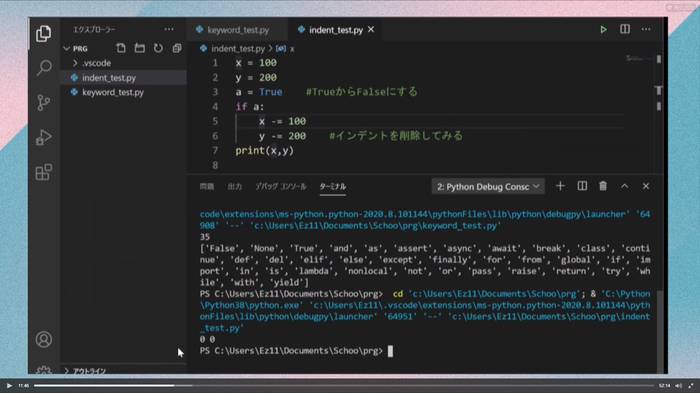Run the Python file with play icon
The image size is (700, 393).
click(603, 29)
